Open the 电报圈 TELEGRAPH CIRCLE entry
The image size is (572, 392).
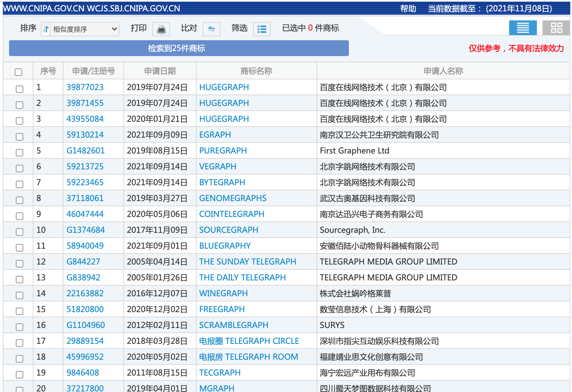(x=249, y=341)
